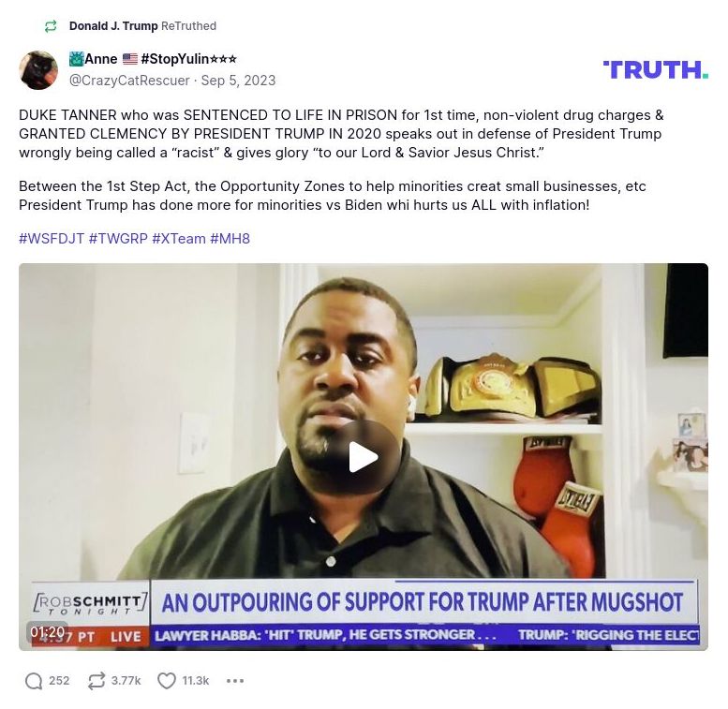Click the 01:20 video duration badge
Screen dimensions: 728x709
pos(47,631)
